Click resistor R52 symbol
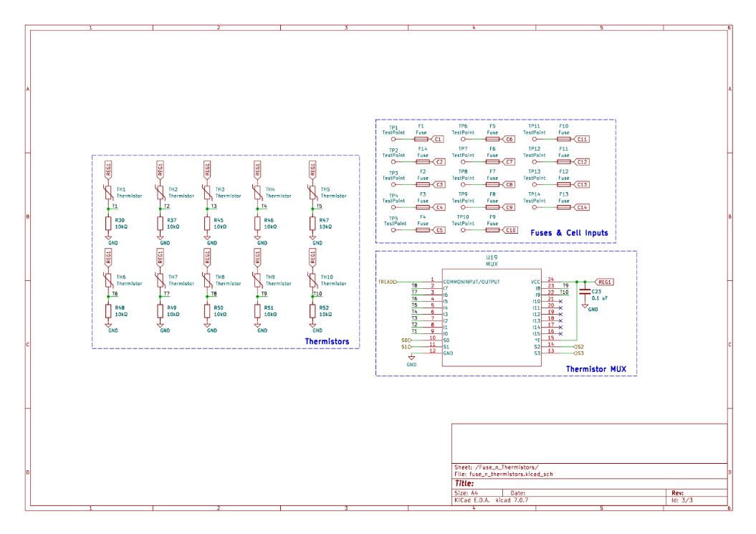The width and height of the screenshot is (756, 534). (x=312, y=311)
